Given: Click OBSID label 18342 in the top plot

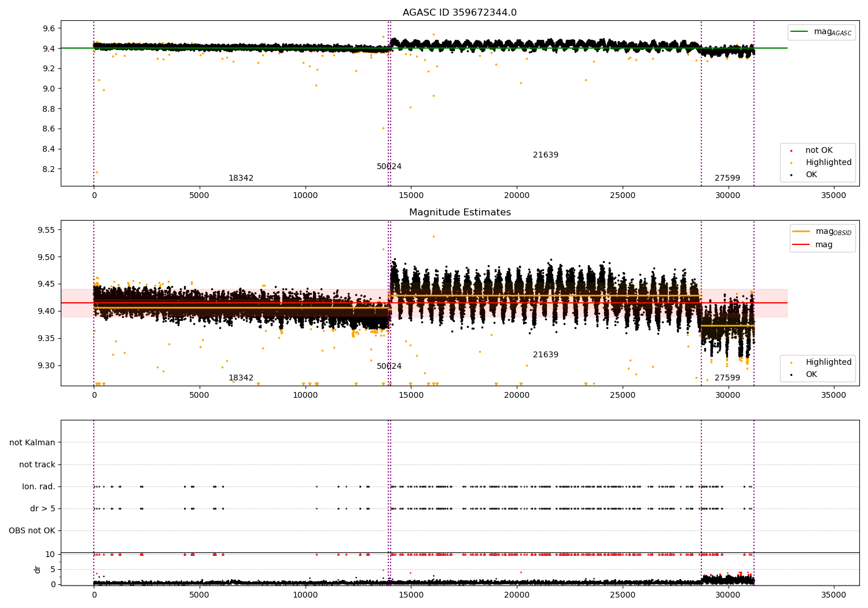Looking at the screenshot, I should tap(241, 178).
